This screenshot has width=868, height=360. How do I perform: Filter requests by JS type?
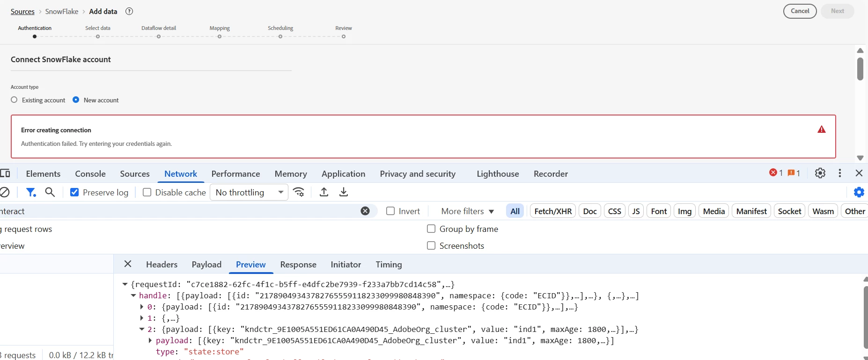click(636, 211)
